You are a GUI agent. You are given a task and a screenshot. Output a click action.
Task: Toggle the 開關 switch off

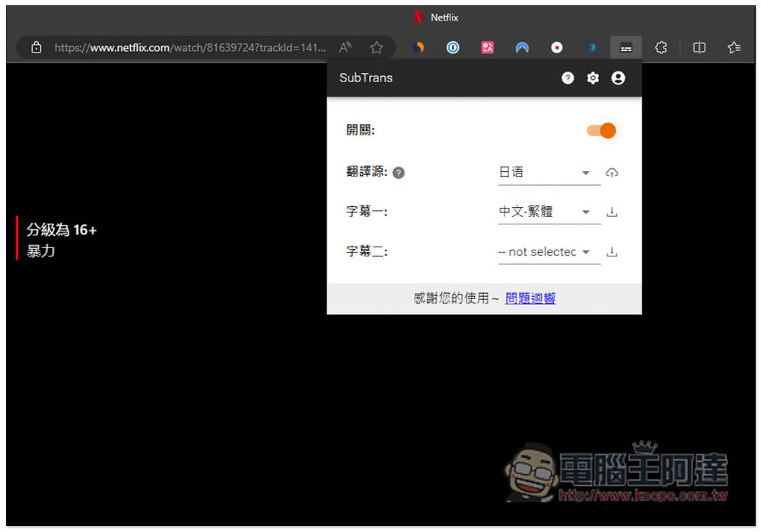point(601,131)
